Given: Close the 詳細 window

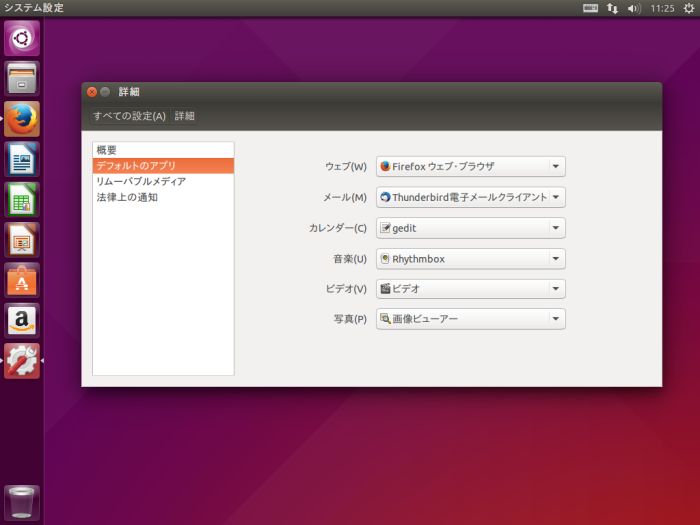Looking at the screenshot, I should click(x=92, y=92).
